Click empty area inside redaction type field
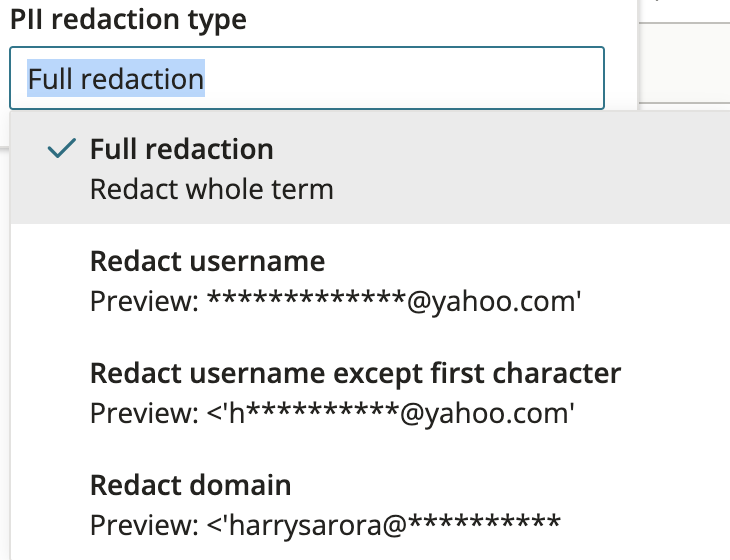This screenshot has width=730, height=560. 404,78
